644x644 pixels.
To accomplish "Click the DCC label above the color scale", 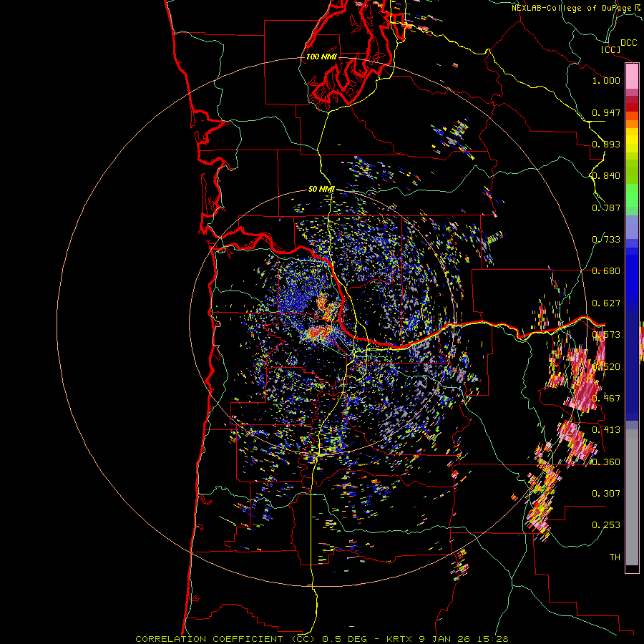I will [628, 43].
